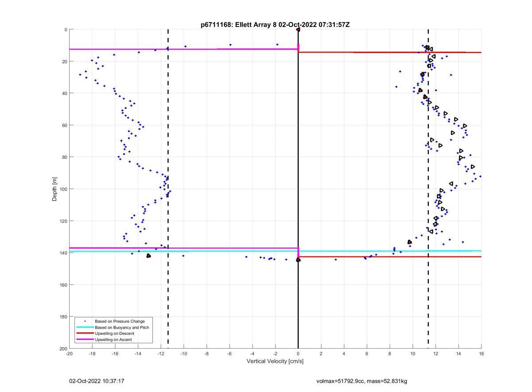Click the red marker near 10 cm/s at 133 m

tap(410, 242)
